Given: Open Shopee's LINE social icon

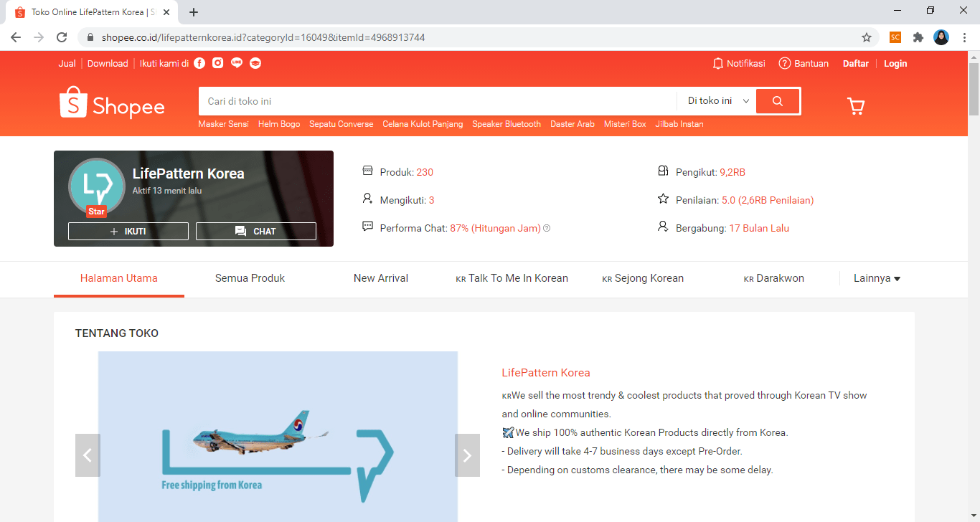Looking at the screenshot, I should [x=237, y=63].
